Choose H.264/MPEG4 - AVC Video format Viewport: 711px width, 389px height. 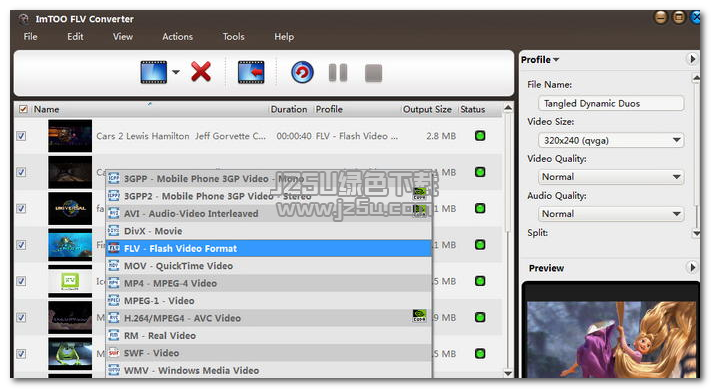(x=269, y=318)
